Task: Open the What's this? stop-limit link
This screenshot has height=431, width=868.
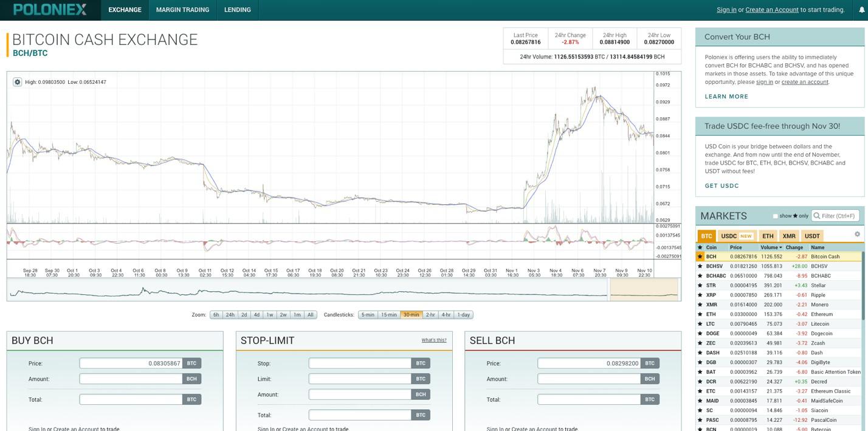Action: pos(434,340)
